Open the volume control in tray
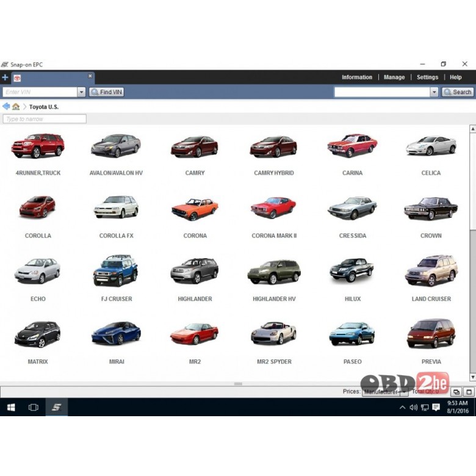 414,408
